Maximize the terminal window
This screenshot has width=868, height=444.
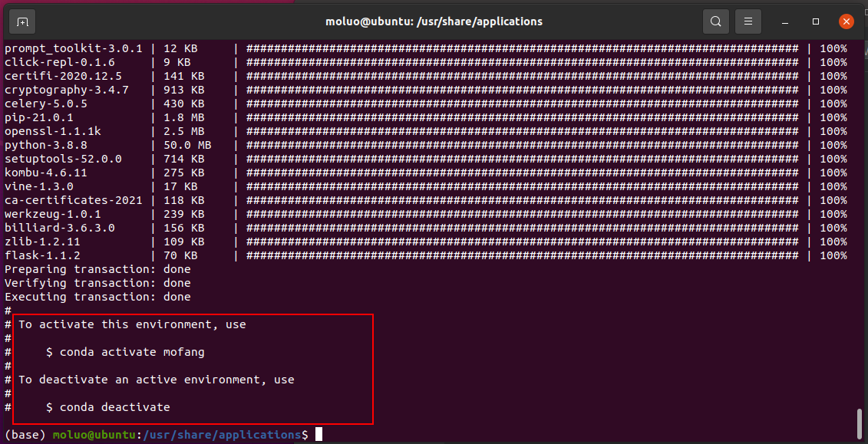815,22
